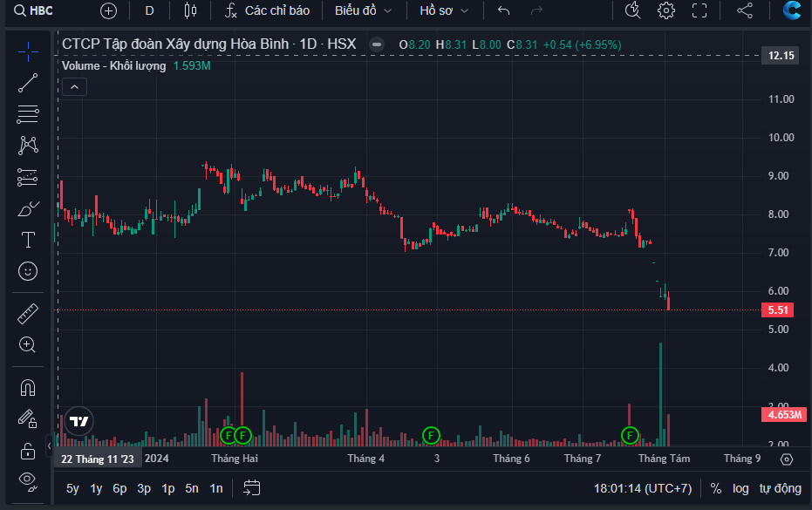Switch to the 1y time range
812x510 pixels.
(96, 488)
